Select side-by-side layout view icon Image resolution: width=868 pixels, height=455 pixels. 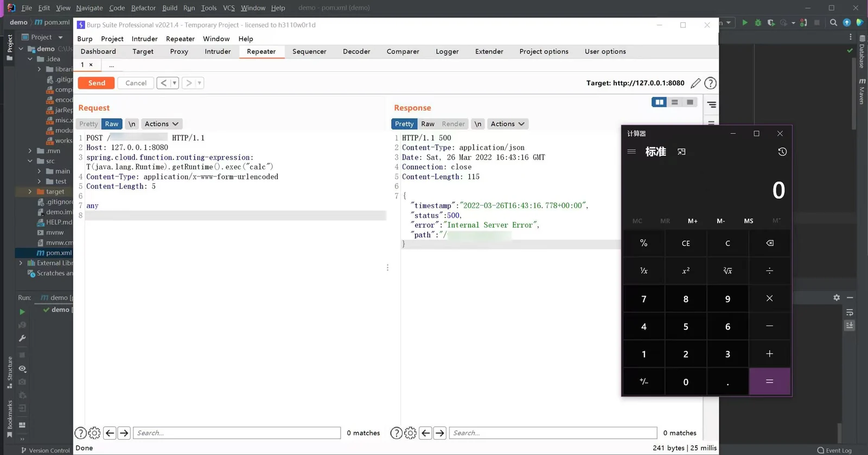point(659,102)
